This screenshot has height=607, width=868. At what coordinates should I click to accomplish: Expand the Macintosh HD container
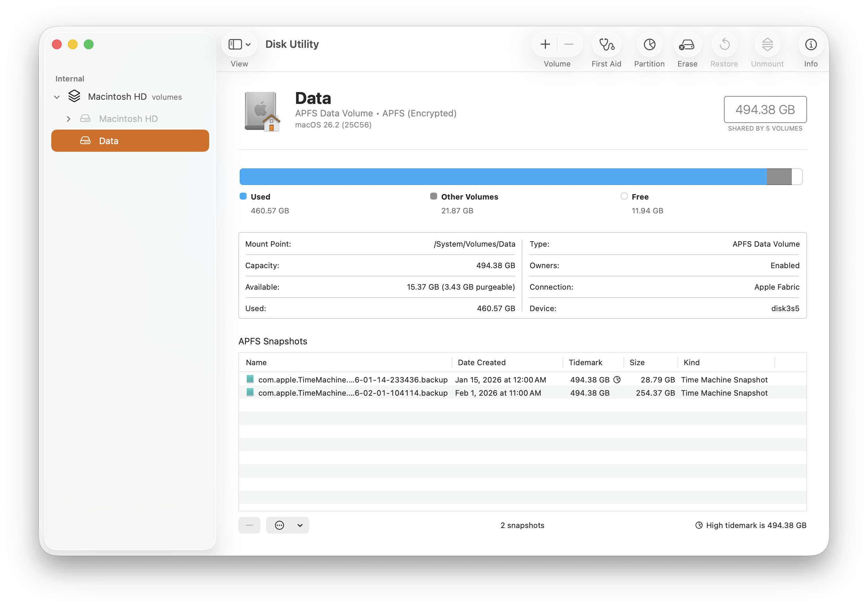(x=69, y=118)
